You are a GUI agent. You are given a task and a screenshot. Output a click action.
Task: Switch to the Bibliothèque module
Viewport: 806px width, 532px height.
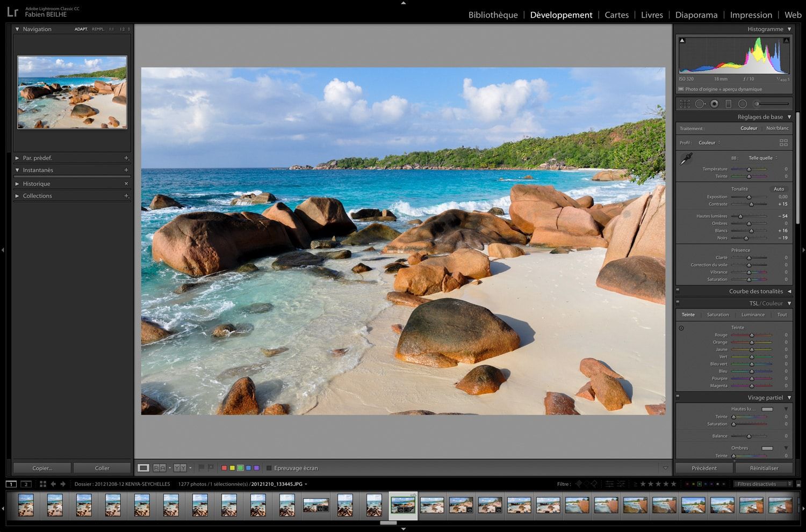(493, 15)
